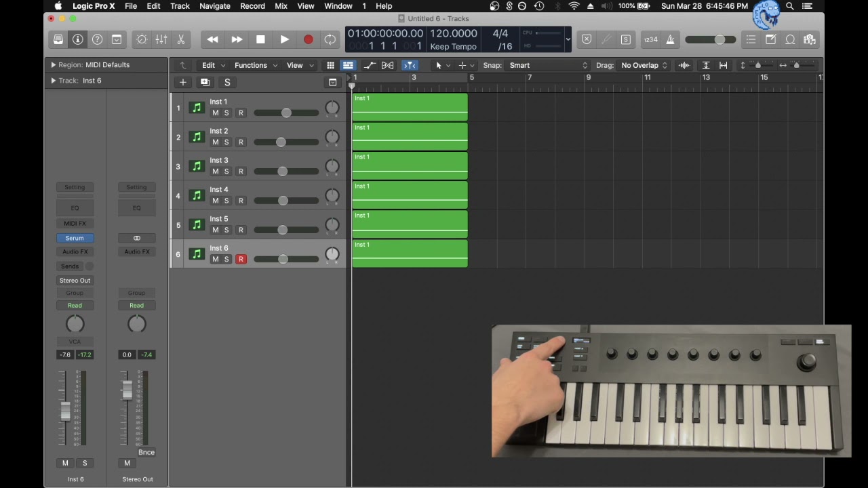Image resolution: width=868 pixels, height=488 pixels.
Task: Add a new track with plus button
Action: click(x=183, y=82)
